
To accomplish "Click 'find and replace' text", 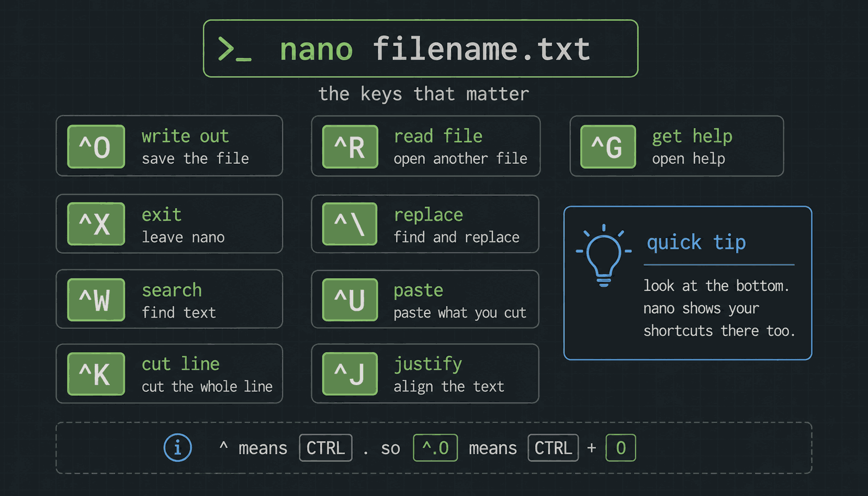I will point(456,237).
